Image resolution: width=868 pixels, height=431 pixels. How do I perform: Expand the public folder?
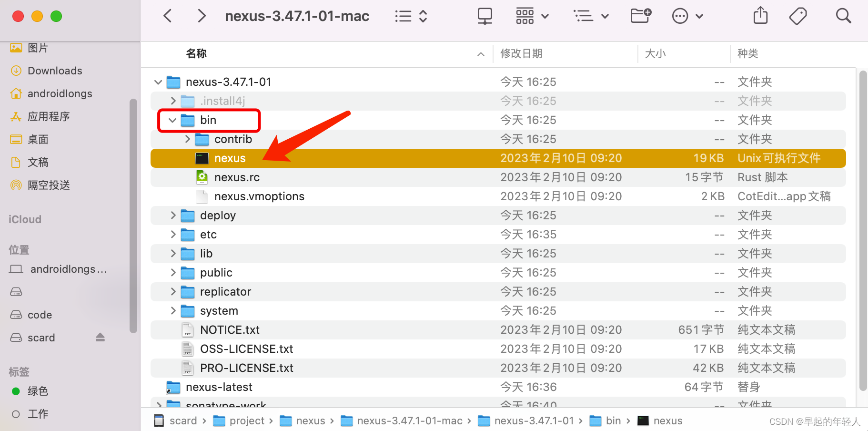173,273
